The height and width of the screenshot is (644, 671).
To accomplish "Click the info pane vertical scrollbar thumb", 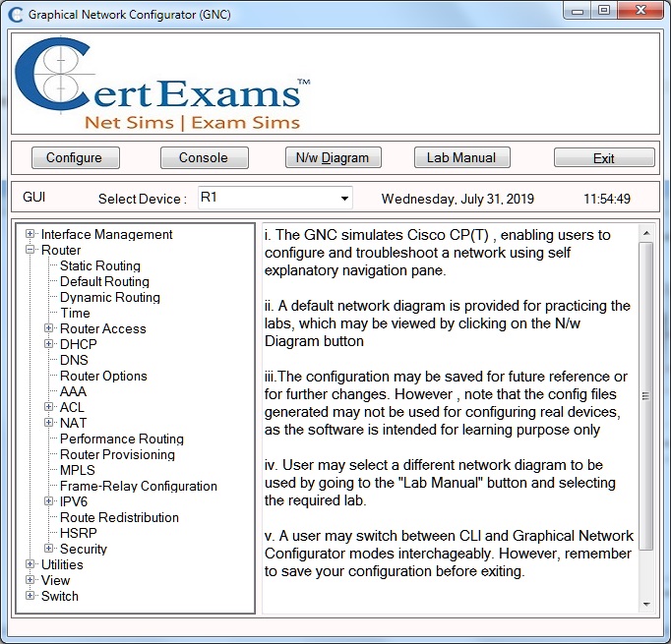I will click(x=646, y=396).
